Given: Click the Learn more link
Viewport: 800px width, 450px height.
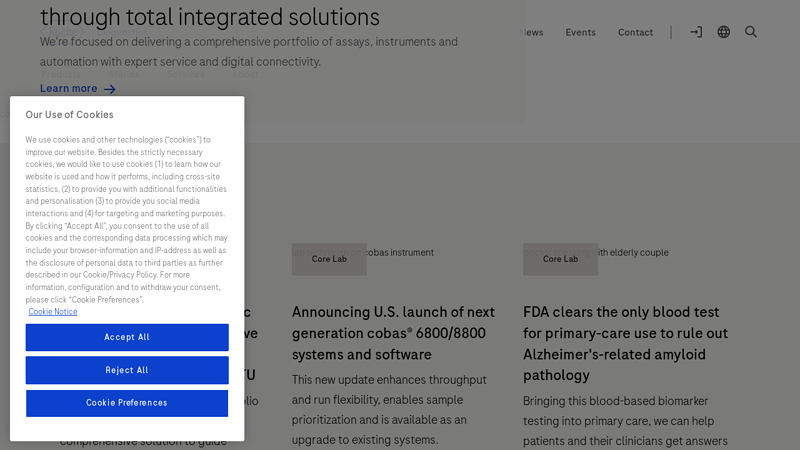Looking at the screenshot, I should click(69, 89).
